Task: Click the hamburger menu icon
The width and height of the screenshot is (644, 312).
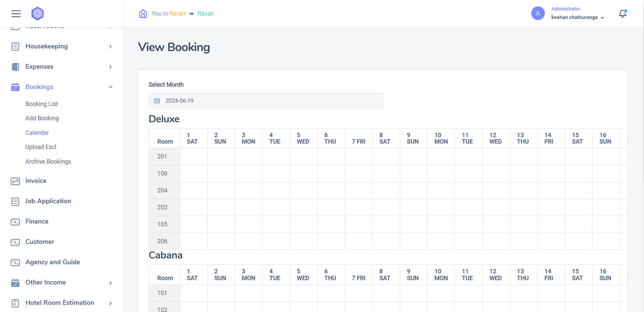Action: [x=16, y=14]
